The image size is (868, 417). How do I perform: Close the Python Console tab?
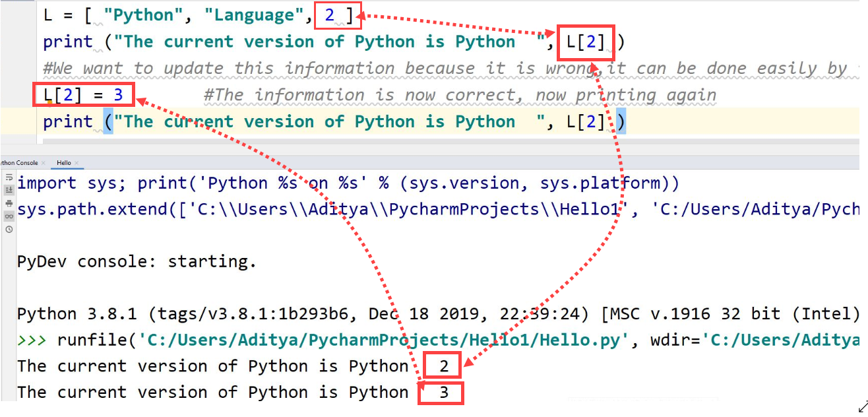click(x=43, y=162)
